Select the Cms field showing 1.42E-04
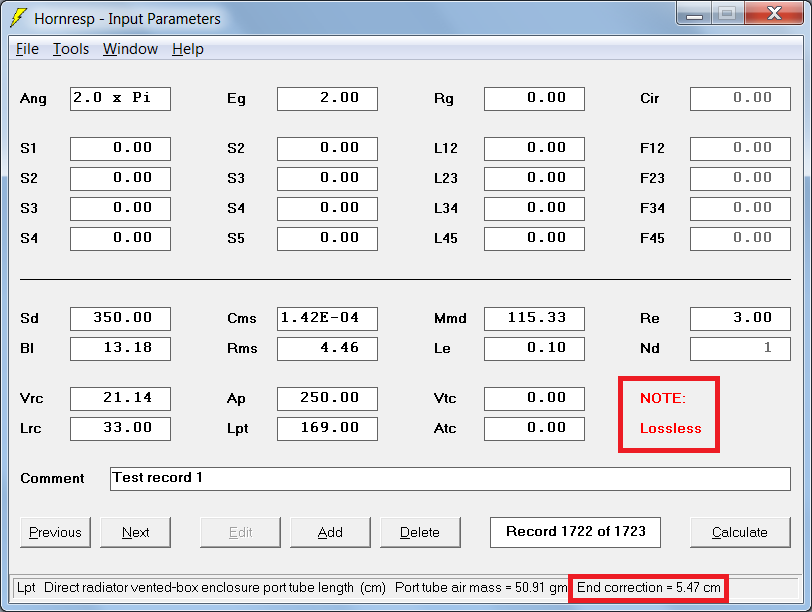This screenshot has height=612, width=812. pos(327,318)
